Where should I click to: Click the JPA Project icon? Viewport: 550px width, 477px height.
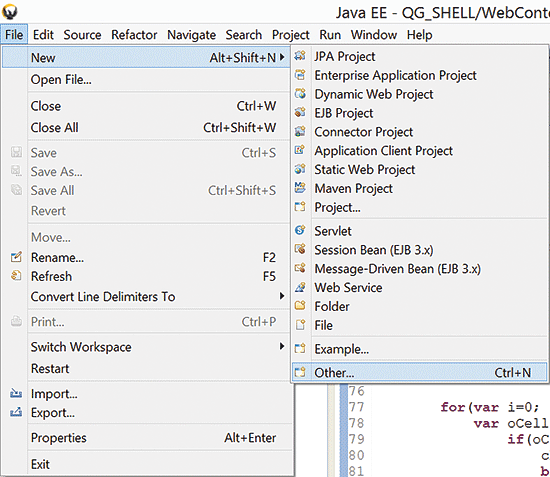300,56
